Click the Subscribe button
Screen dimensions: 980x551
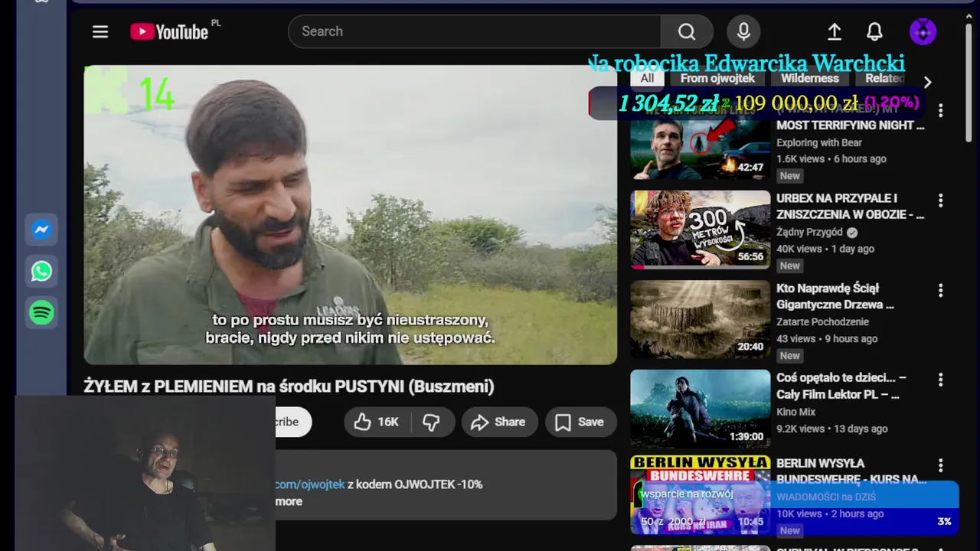click(x=293, y=422)
